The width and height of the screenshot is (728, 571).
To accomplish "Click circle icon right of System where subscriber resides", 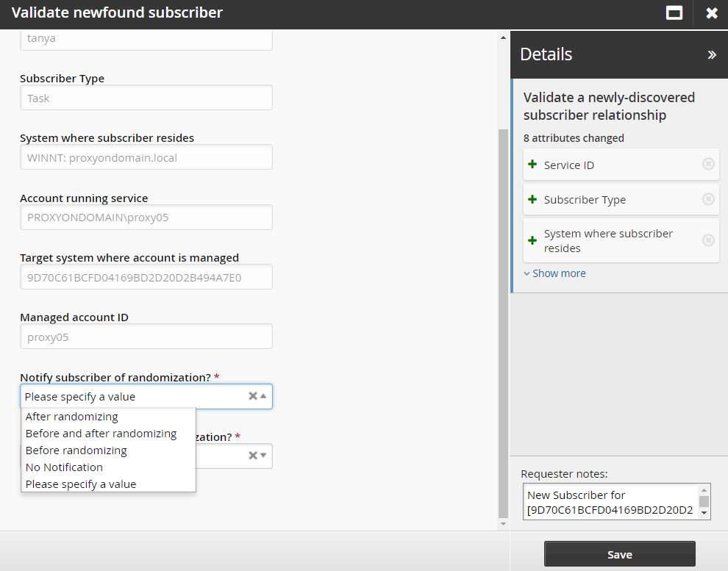I will coord(707,240).
